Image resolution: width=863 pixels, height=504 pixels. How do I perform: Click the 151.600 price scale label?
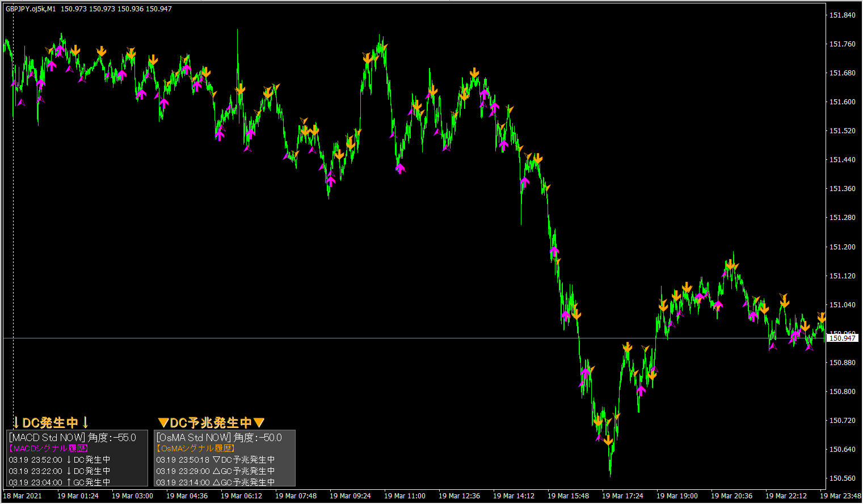point(843,102)
